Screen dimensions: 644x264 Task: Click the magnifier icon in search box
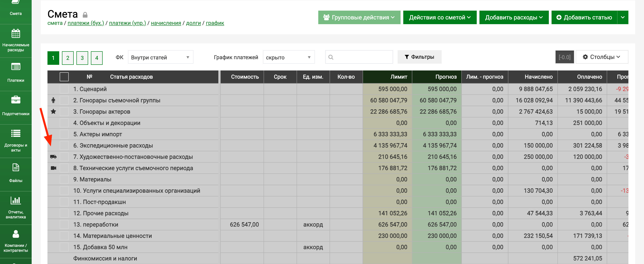click(x=331, y=57)
